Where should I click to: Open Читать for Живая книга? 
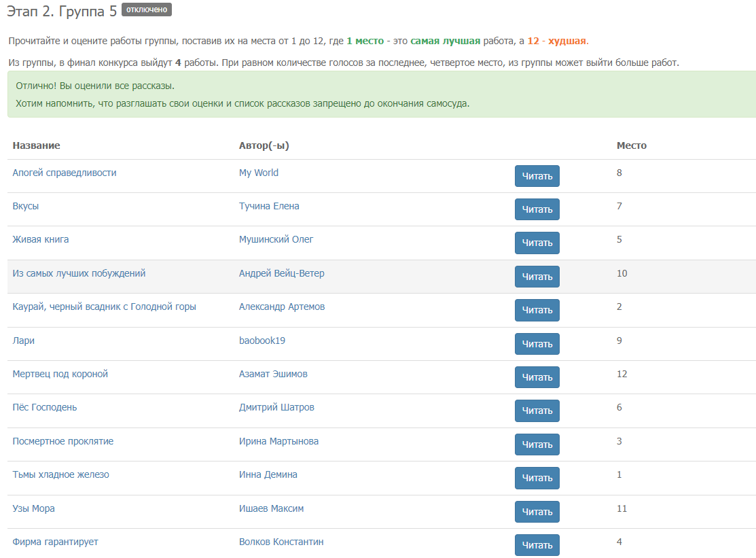pyautogui.click(x=537, y=243)
